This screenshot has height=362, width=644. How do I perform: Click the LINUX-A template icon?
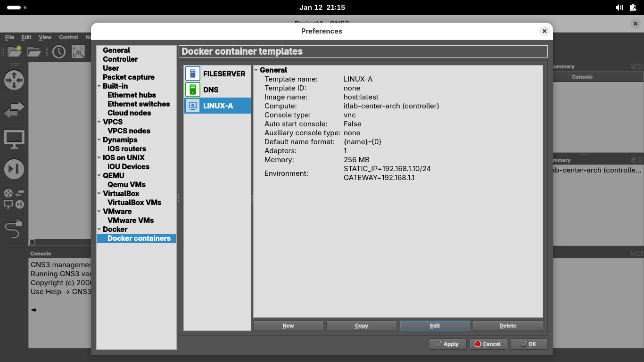click(193, 106)
